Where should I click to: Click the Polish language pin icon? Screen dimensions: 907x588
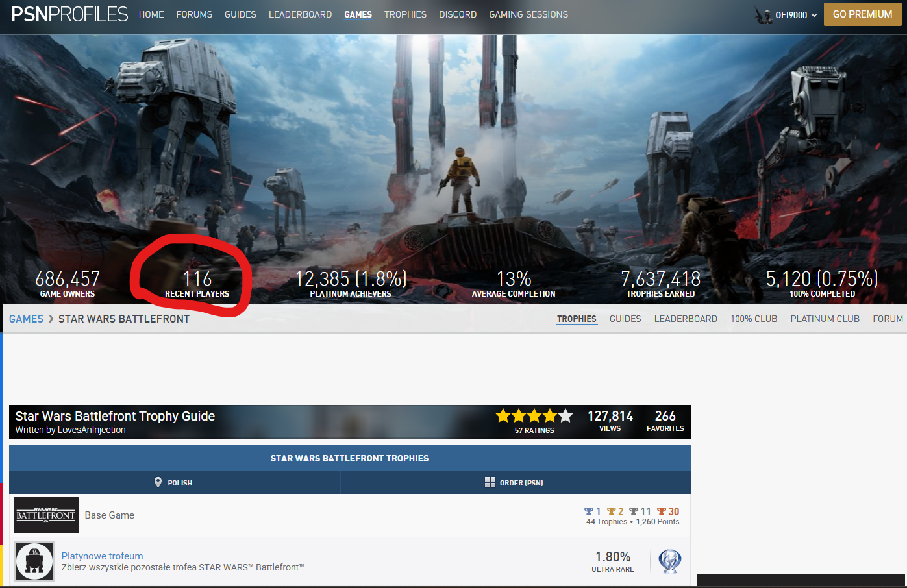158,482
